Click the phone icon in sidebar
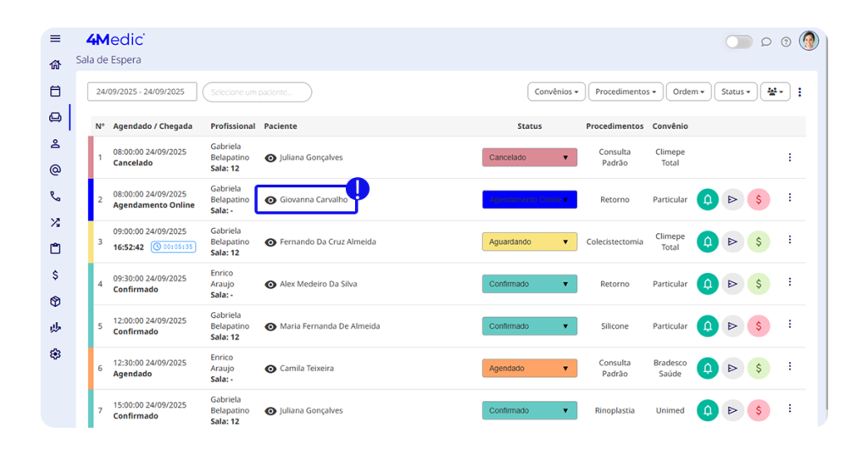 point(55,197)
